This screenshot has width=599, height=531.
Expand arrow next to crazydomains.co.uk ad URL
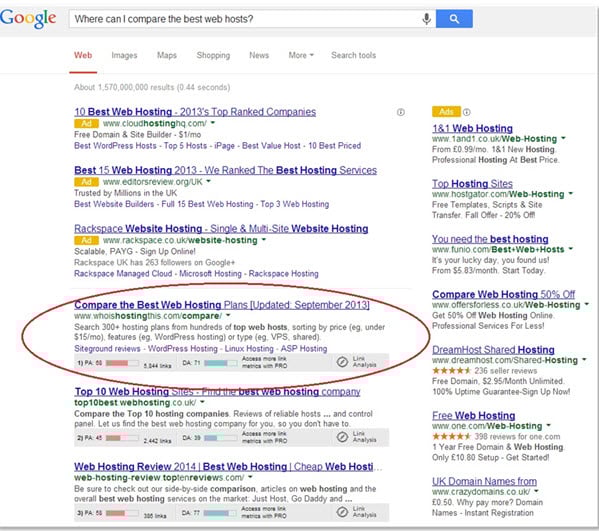[x=536, y=491]
